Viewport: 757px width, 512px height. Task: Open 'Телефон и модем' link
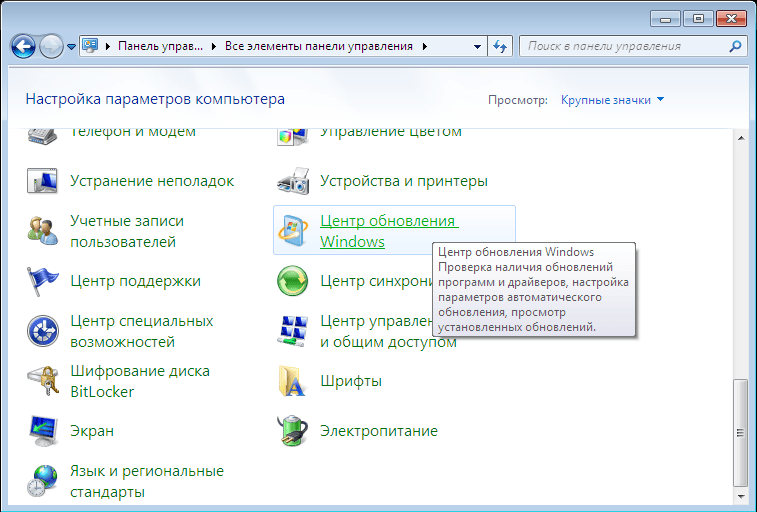tap(133, 132)
